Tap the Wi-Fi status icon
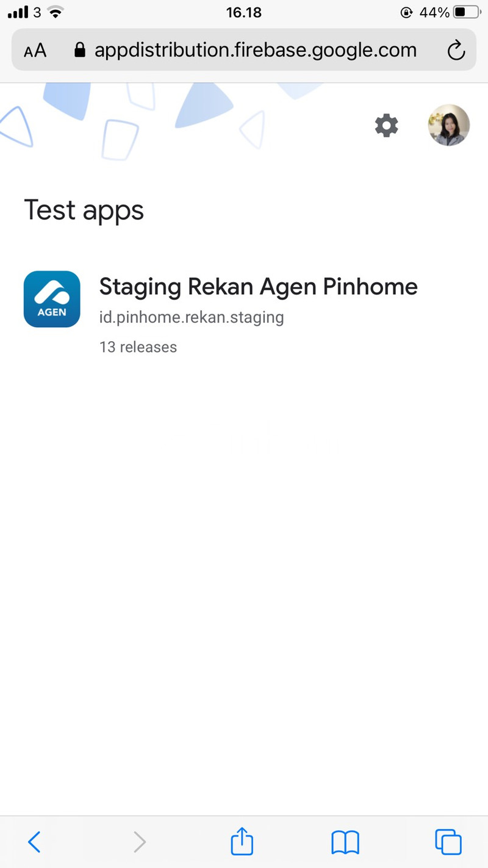The image size is (488, 868). coord(56,12)
